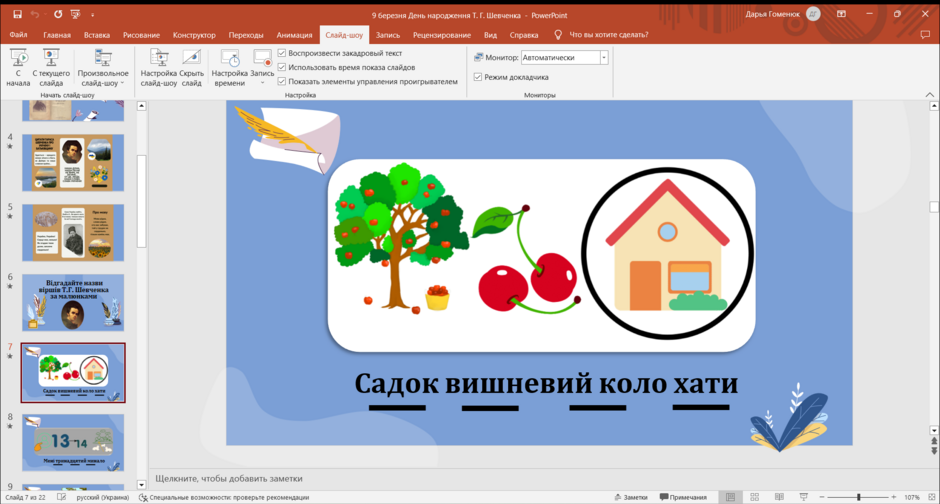Switch to Normal view icon
This screenshot has width=940, height=504.
pyautogui.click(x=730, y=497)
